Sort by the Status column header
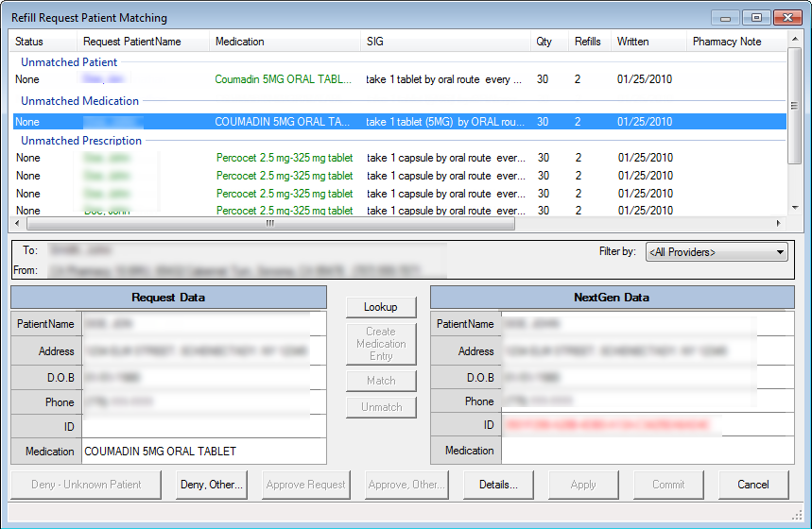812x529 pixels. (43, 42)
